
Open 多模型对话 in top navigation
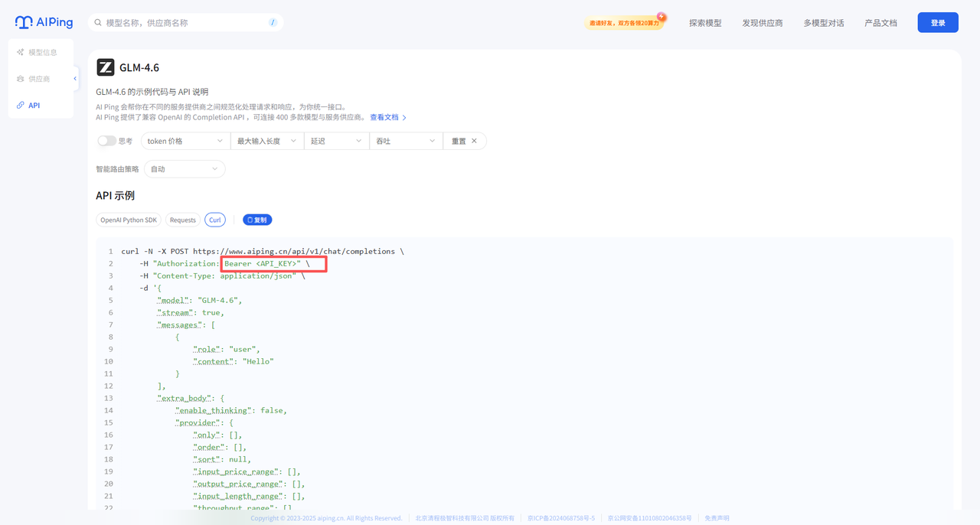tap(824, 23)
